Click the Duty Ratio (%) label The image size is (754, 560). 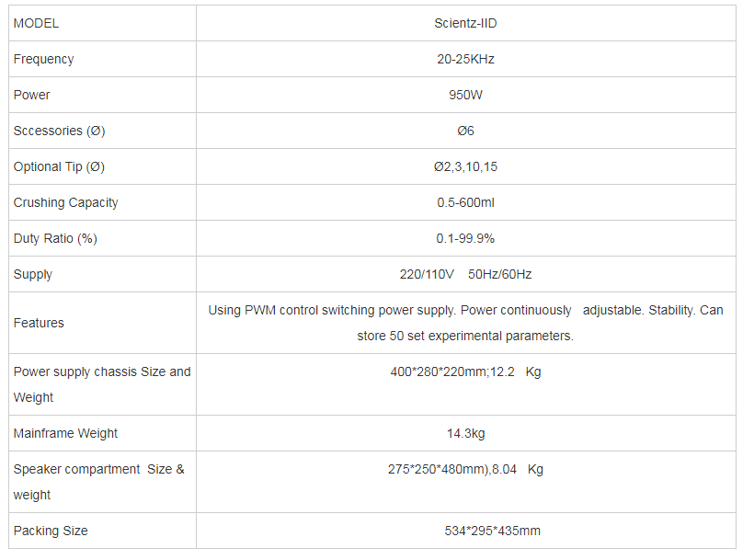[55, 238]
